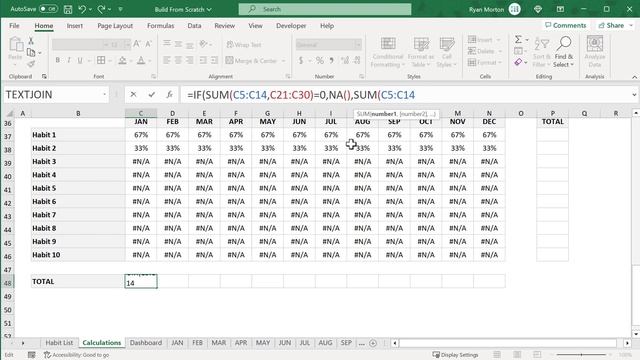Screen dimensions: 640x360
Task: Open Find & Select dropdown
Action: [564, 52]
